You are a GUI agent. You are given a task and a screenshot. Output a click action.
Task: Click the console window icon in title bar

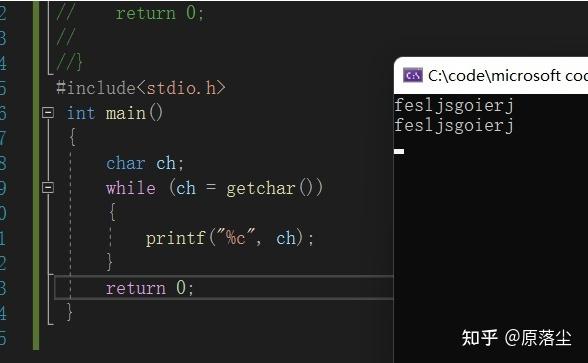pyautogui.click(x=412, y=75)
